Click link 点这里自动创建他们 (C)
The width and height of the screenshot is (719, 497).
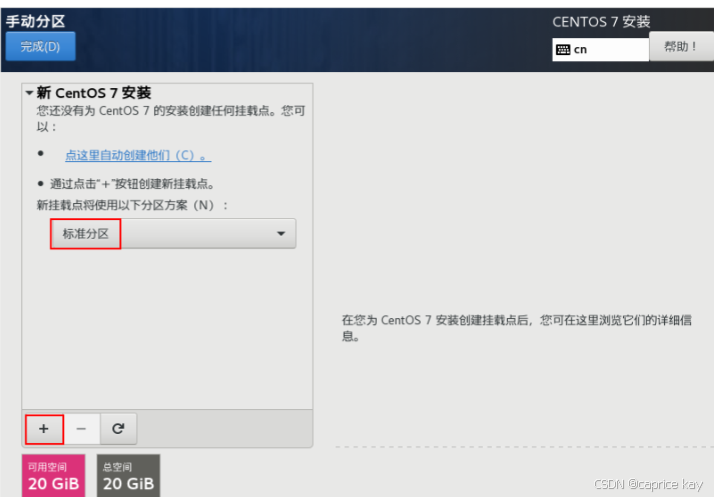[138, 155]
